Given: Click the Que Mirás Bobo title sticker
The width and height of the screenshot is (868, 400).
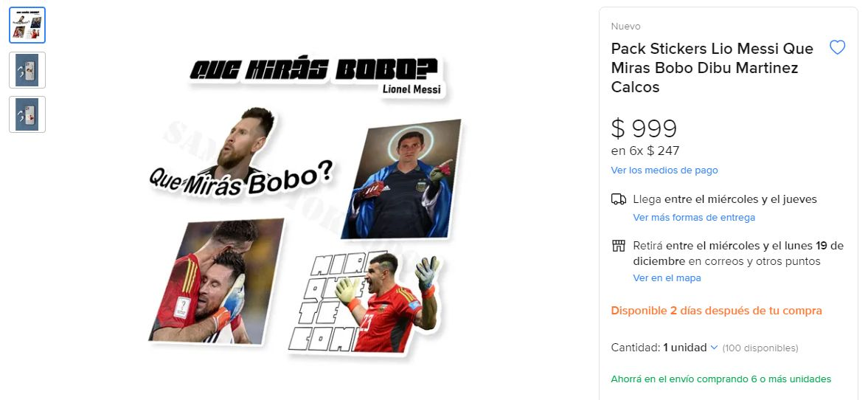Looking at the screenshot, I should tap(316, 77).
